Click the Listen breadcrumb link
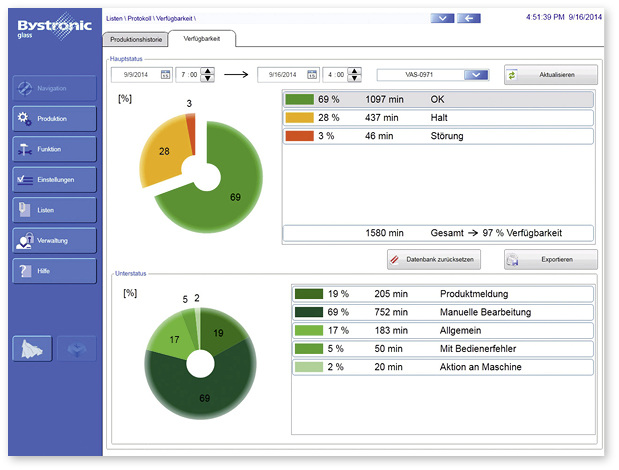The width and height of the screenshot is (619, 470). point(114,19)
